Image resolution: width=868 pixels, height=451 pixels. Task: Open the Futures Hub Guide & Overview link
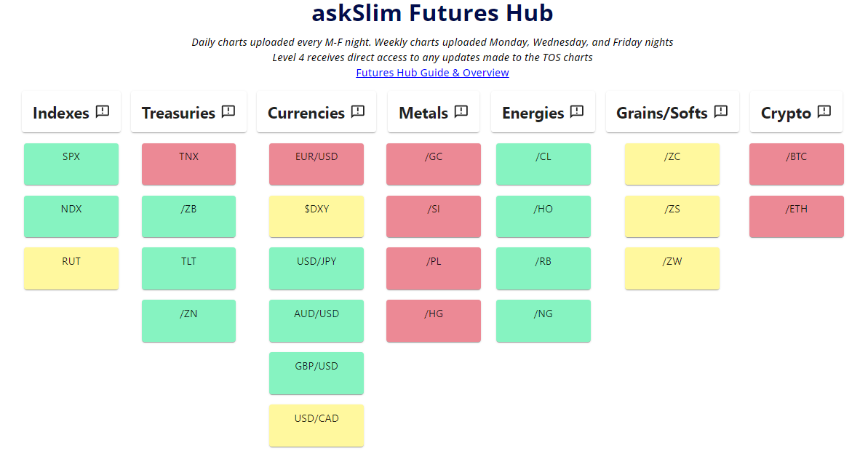pos(432,72)
